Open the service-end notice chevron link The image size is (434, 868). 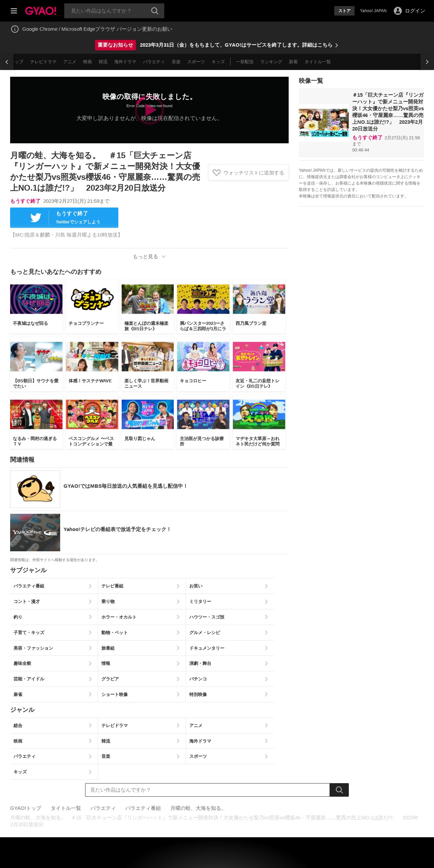pyautogui.click(x=336, y=45)
